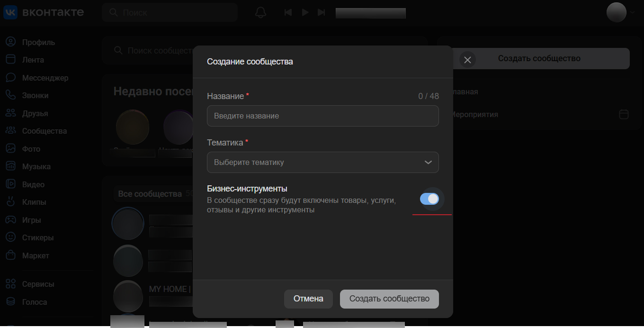
Task: Skip to next track
Action: (x=322, y=12)
